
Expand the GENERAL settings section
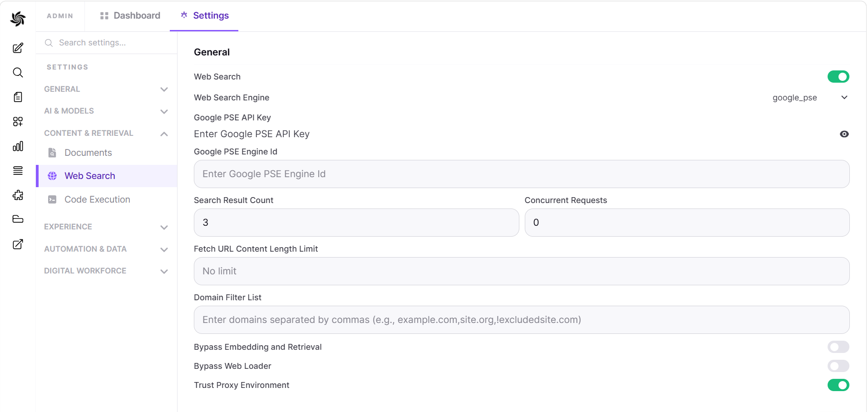tap(106, 89)
